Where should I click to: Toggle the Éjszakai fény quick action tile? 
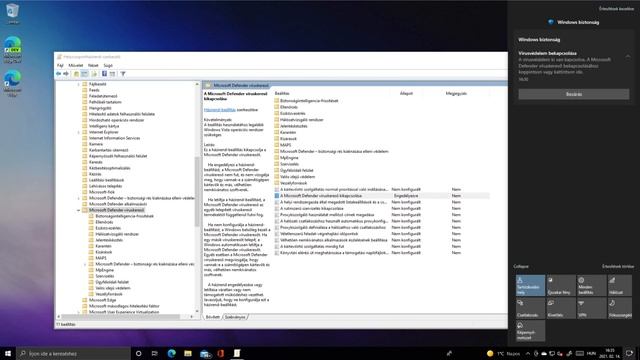[x=561, y=285]
